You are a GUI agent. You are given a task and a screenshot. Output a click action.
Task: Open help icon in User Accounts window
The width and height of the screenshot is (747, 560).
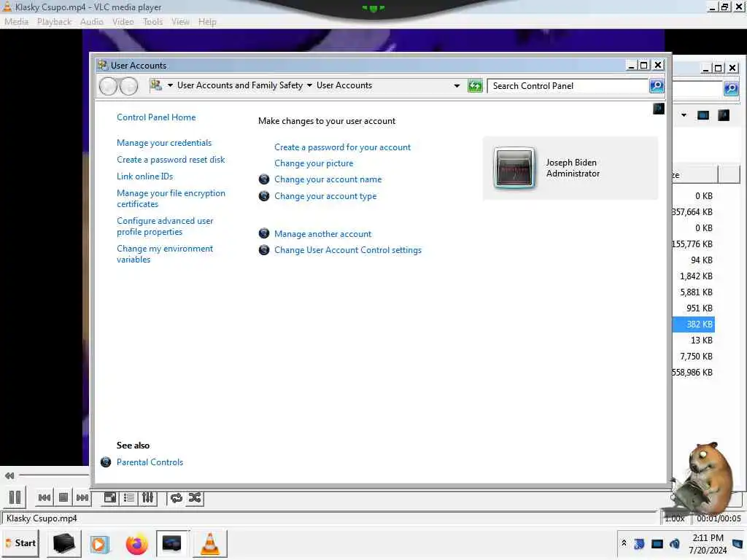659,109
